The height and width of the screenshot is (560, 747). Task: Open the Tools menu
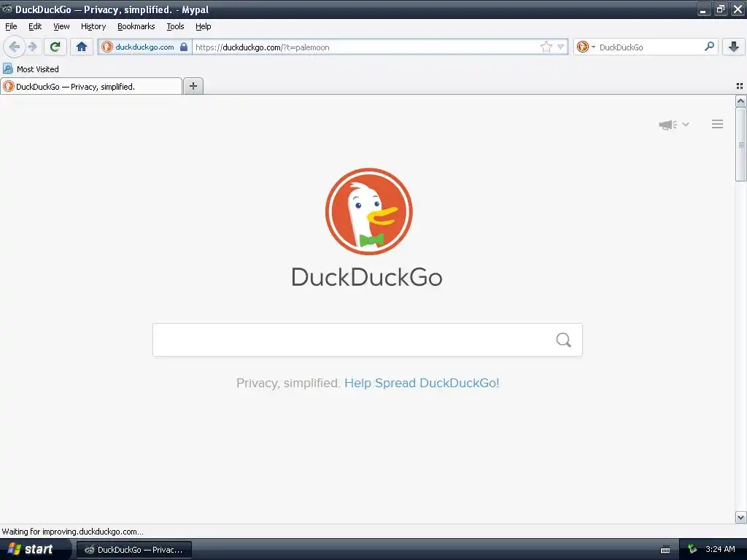click(175, 26)
